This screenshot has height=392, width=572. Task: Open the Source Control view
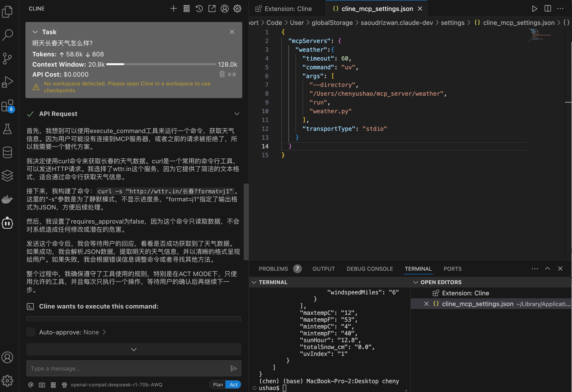tap(7, 58)
